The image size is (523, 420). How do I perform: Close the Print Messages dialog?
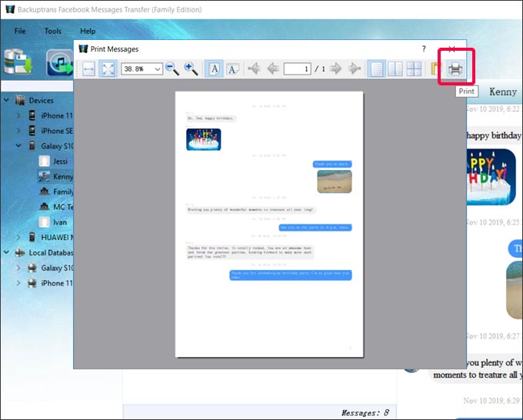point(451,49)
